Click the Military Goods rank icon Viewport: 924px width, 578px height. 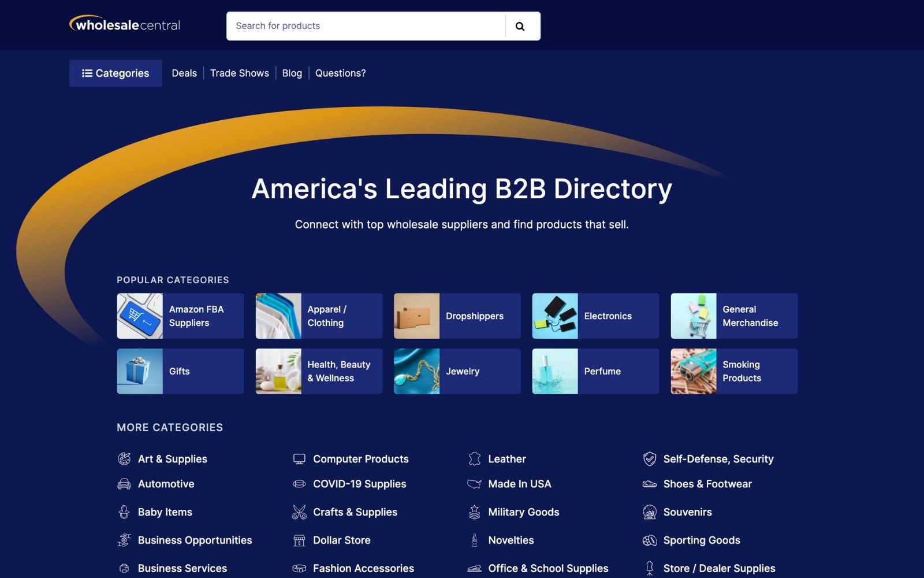coord(474,512)
